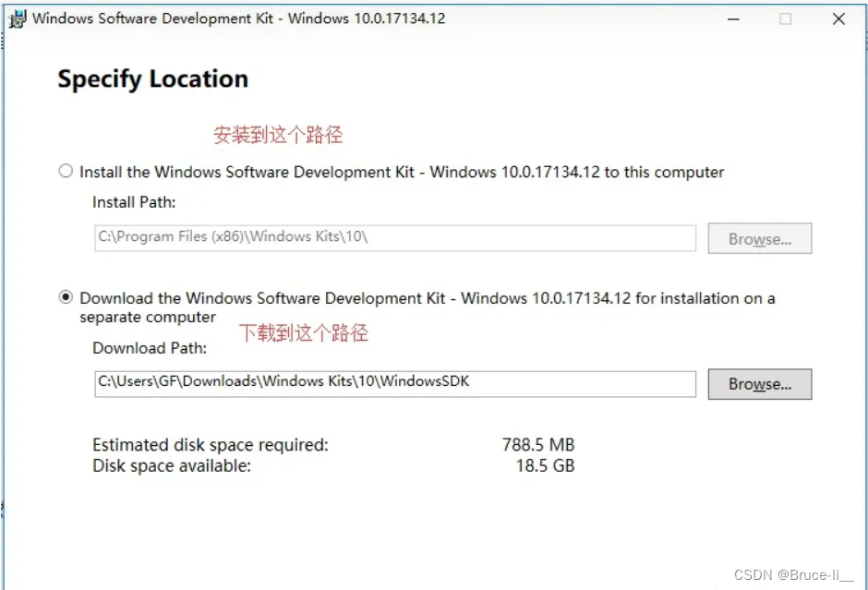Minimize the SDK setup window
This screenshot has width=868, height=590.
point(732,19)
